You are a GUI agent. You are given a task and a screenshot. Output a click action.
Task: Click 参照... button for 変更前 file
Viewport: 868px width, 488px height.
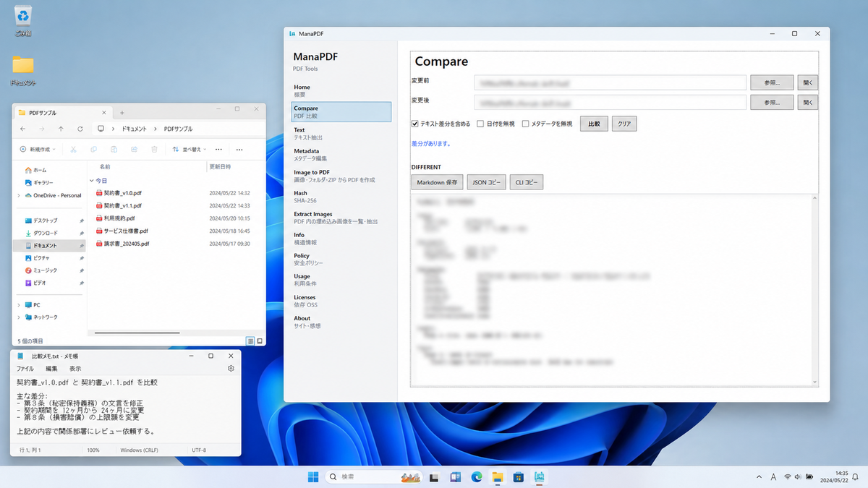(x=772, y=82)
